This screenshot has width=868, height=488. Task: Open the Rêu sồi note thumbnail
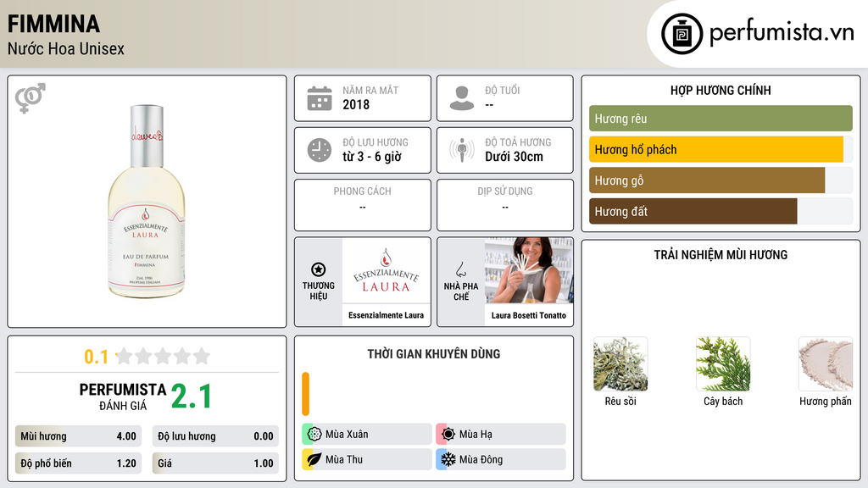click(x=620, y=364)
